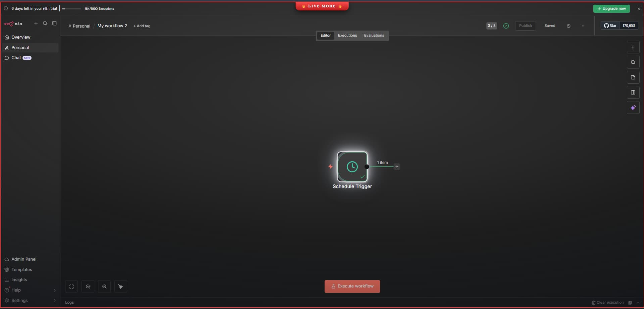
Task: Browse Templates from sidebar
Action: [x=30, y=270]
